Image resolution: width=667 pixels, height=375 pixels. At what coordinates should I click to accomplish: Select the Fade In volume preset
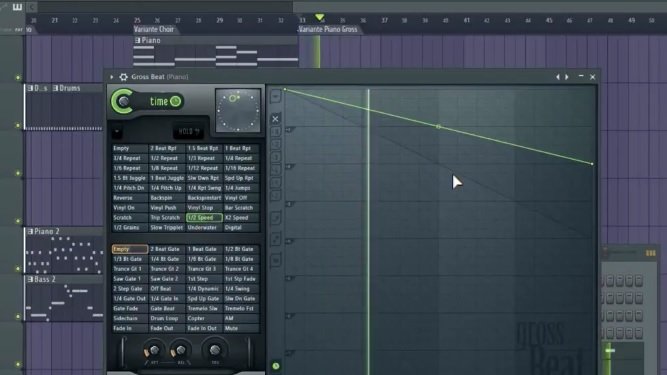(130, 328)
